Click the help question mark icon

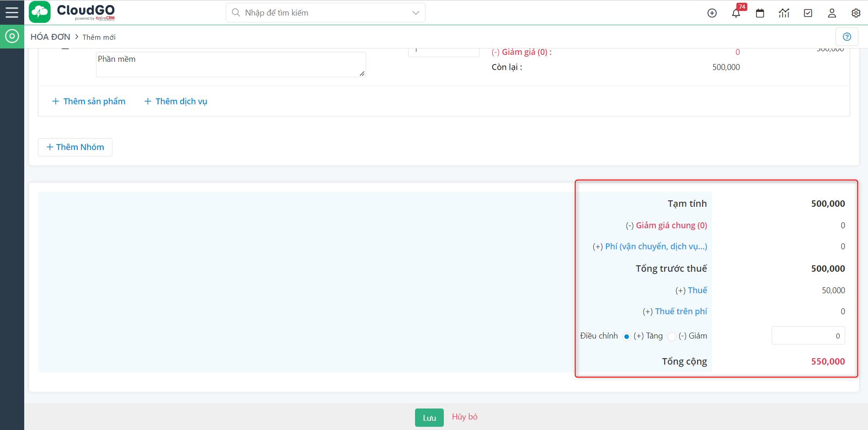point(847,37)
